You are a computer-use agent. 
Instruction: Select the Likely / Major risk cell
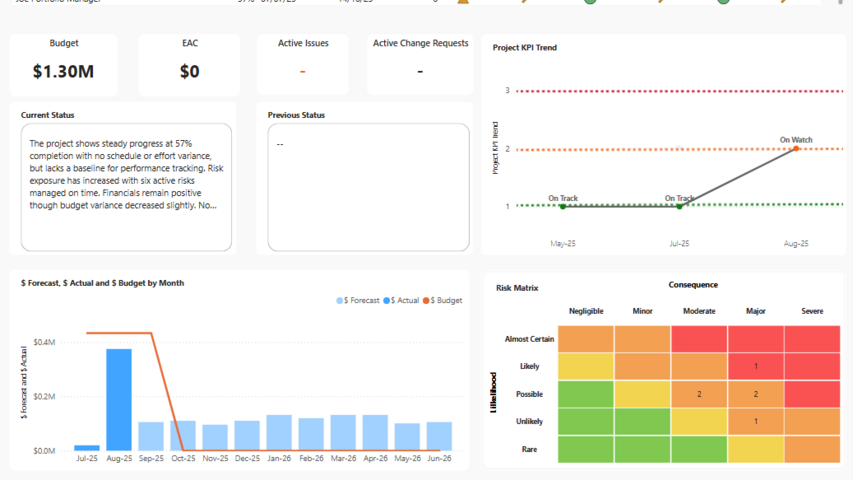coord(755,366)
